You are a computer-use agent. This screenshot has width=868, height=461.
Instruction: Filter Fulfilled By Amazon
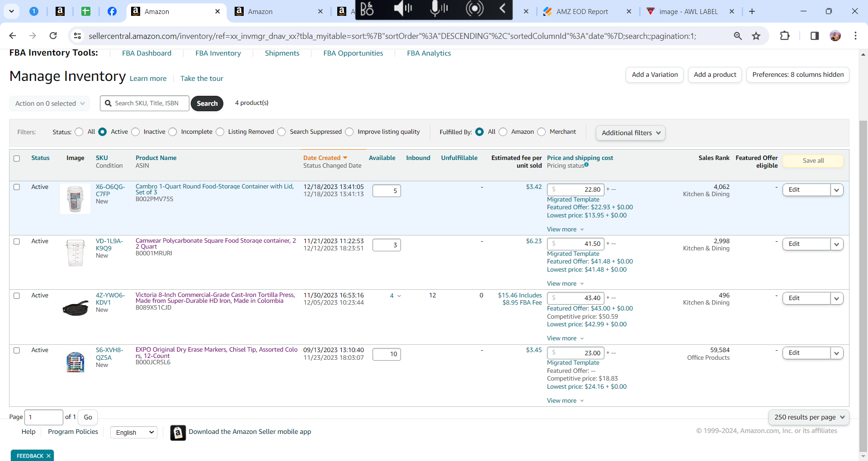pos(503,132)
